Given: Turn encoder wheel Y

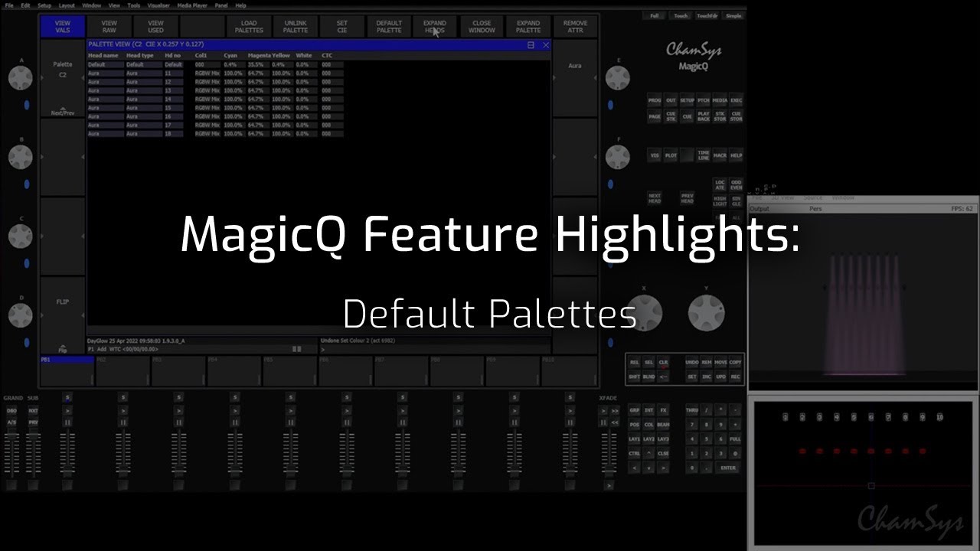Looking at the screenshot, I should pyautogui.click(x=707, y=311).
